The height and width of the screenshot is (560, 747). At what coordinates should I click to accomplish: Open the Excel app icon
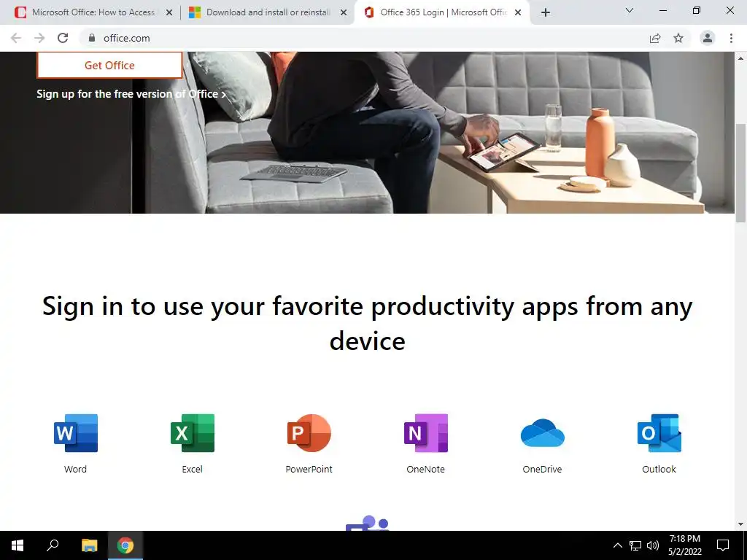pyautogui.click(x=193, y=433)
